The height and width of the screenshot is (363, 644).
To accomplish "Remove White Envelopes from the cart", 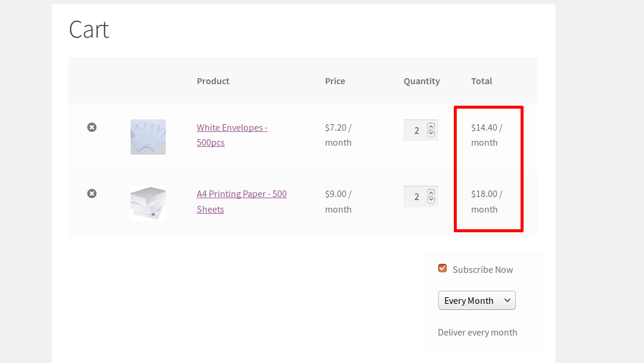I will point(91,127).
